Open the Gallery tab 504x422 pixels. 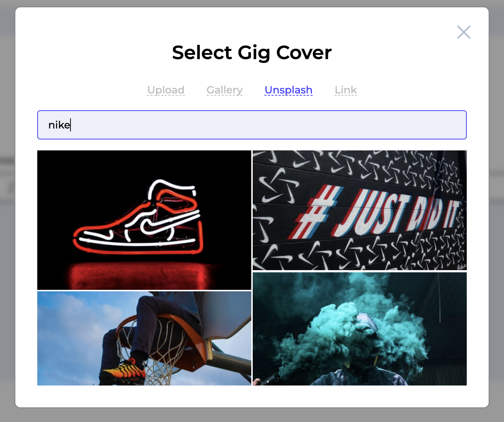[x=225, y=90]
